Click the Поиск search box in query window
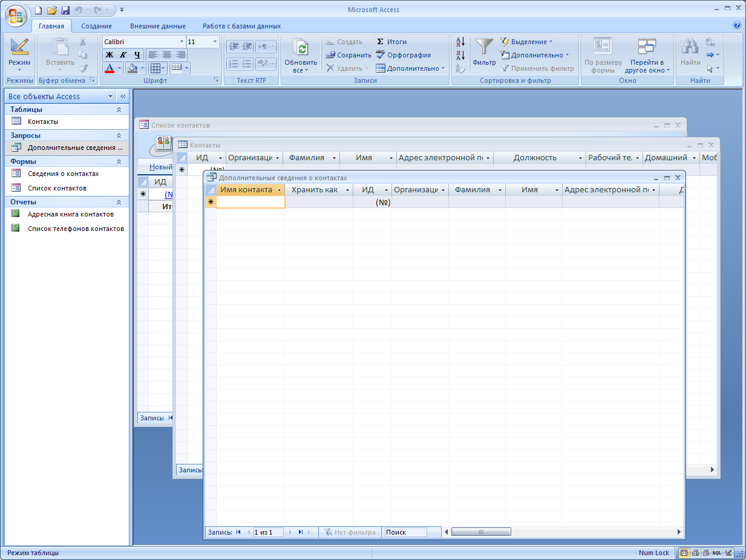This screenshot has height=560, width=746. pyautogui.click(x=405, y=532)
